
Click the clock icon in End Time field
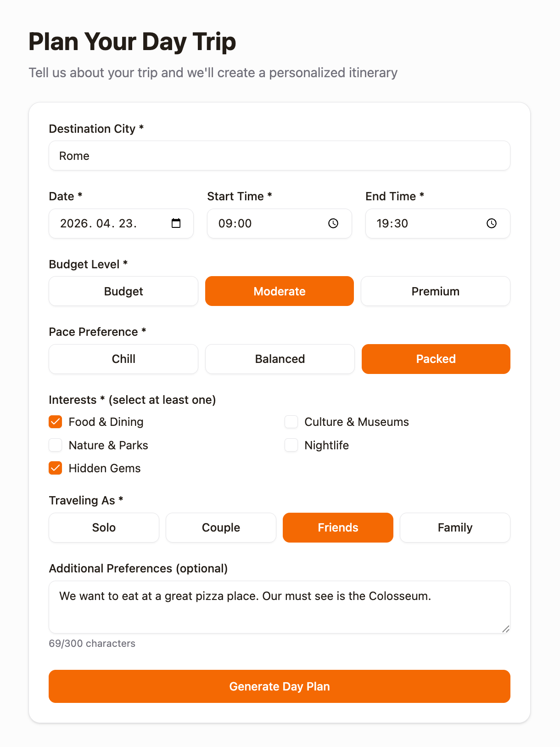tap(491, 224)
